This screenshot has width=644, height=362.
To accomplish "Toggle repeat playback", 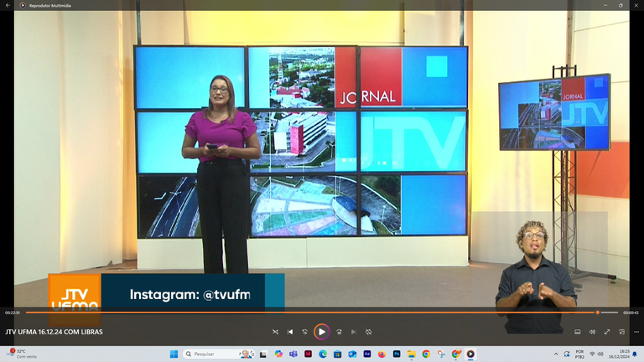I will click(x=368, y=332).
